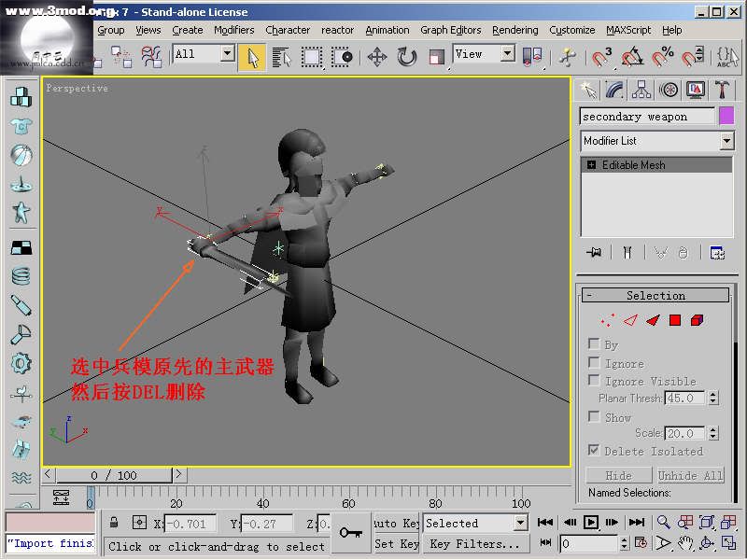747x560 pixels.
Task: Click the Pin Stack icon
Action: (593, 253)
